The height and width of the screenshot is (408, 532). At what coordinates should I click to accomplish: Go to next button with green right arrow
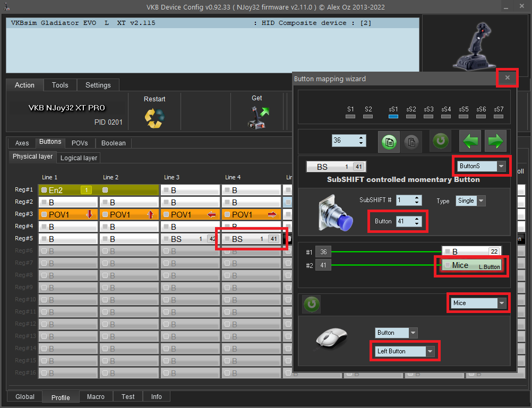pos(496,141)
